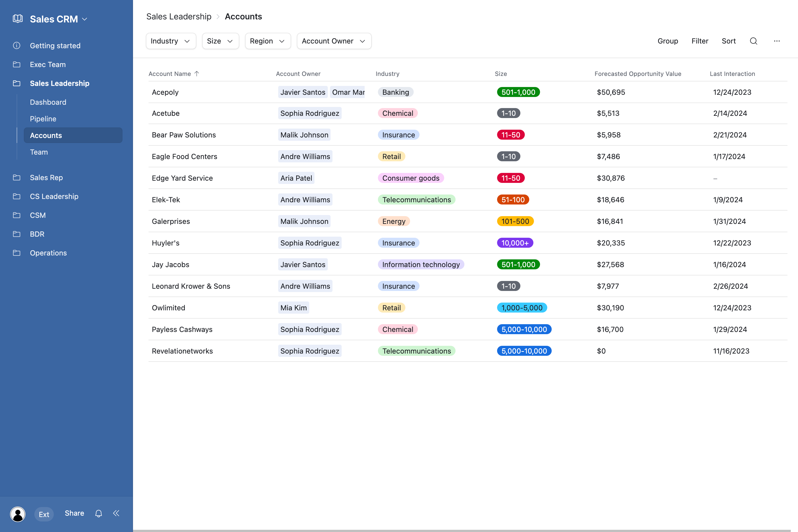798x532 pixels.
Task: Toggle ascending sort on Account Name column
Action: [x=197, y=73]
